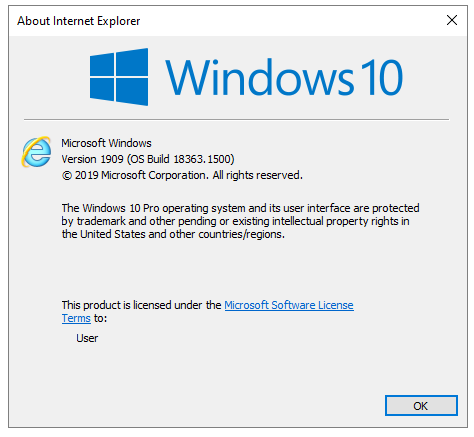The image size is (474, 437).
Task: Click the Version 1909 OS Build text
Action: point(148,159)
